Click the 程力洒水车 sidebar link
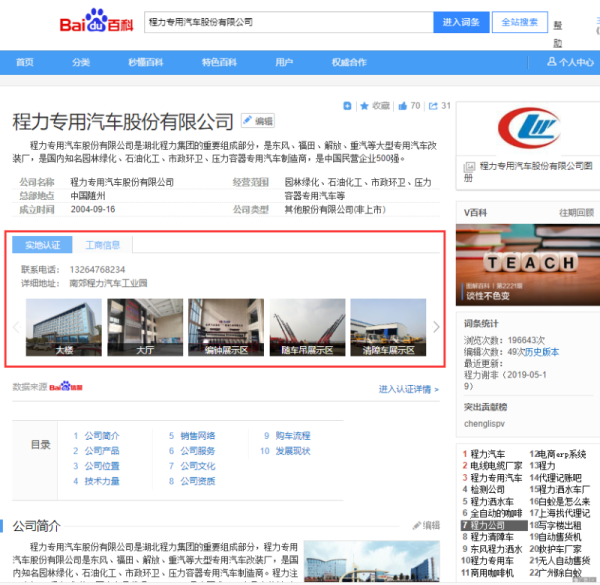This screenshot has height=585, width=600. coord(492,501)
